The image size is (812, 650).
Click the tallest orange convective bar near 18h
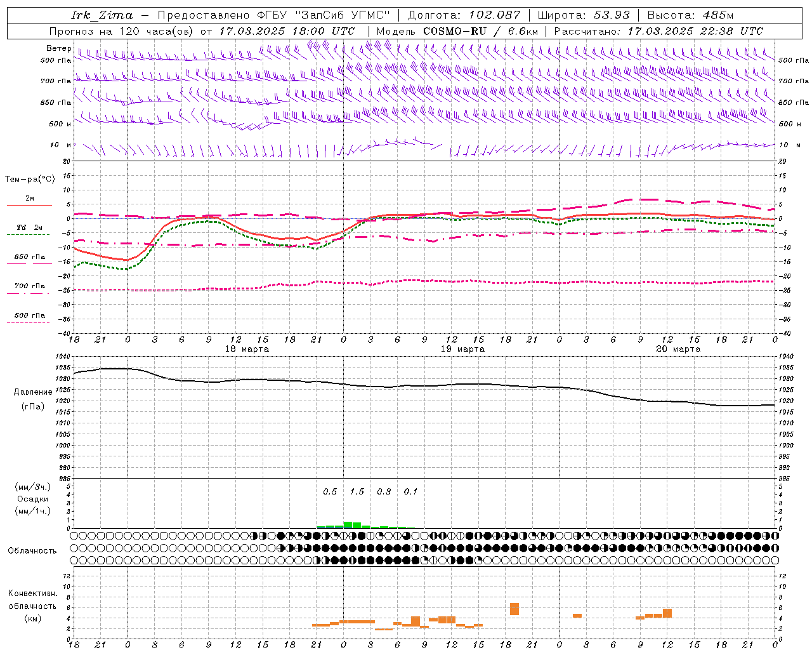[x=514, y=609]
